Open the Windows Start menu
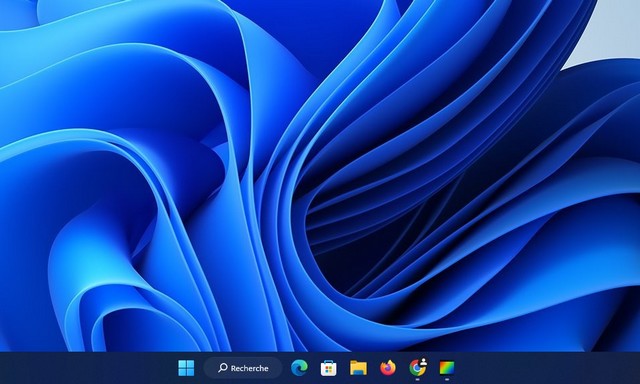The image size is (640, 384). pyautogui.click(x=187, y=368)
